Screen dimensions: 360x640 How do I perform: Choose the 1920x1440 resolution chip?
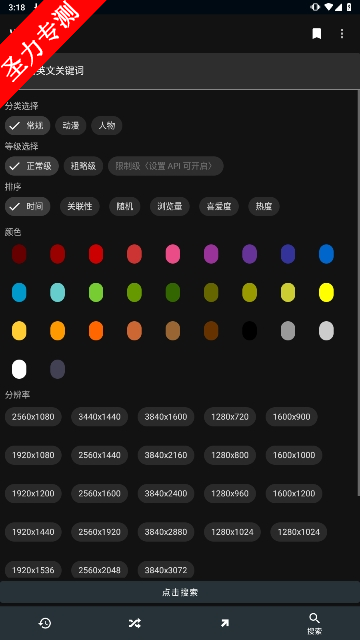tap(33, 532)
